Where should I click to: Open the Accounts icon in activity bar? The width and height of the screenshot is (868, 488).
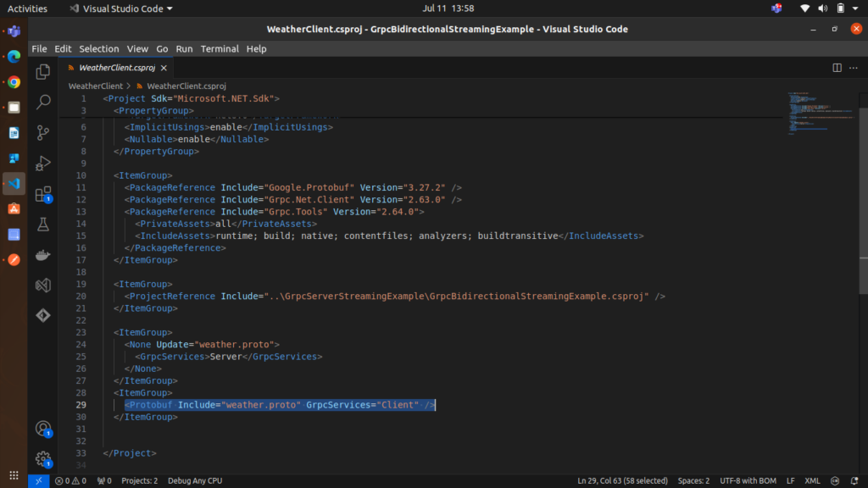[43, 429]
